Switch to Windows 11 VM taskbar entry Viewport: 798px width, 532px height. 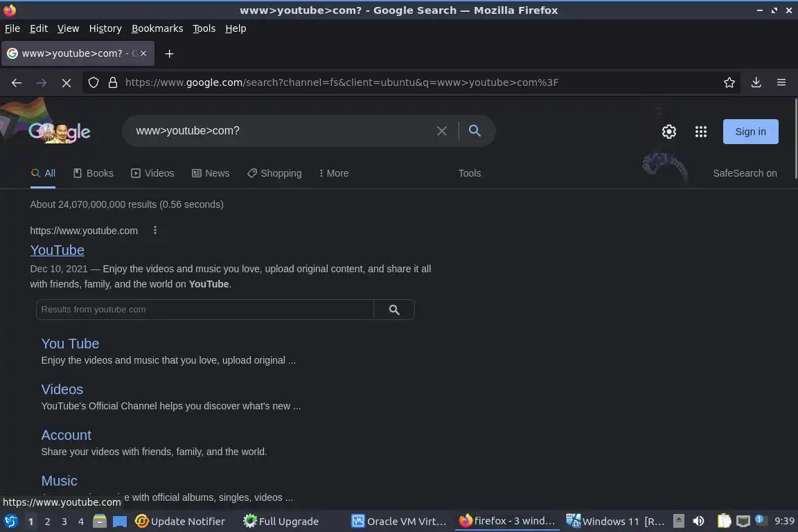coord(615,522)
